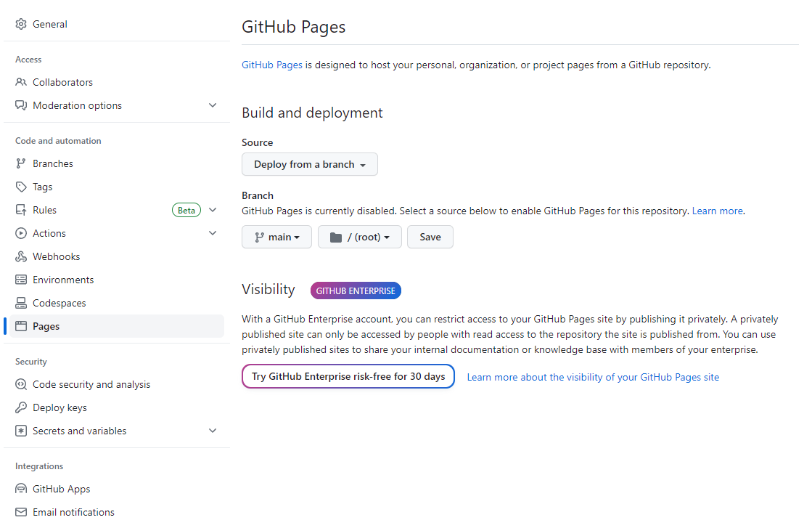
Task: Select Pages in the sidebar
Action: tap(117, 326)
